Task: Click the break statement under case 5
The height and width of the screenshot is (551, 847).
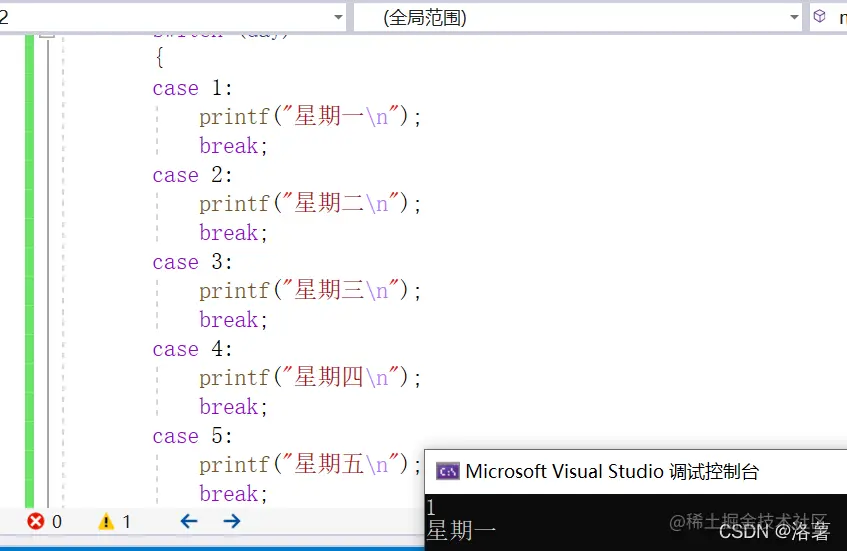Action: [233, 494]
